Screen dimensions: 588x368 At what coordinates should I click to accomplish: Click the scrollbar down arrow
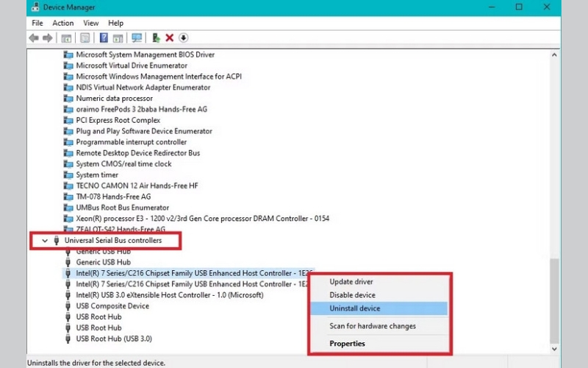coord(554,349)
